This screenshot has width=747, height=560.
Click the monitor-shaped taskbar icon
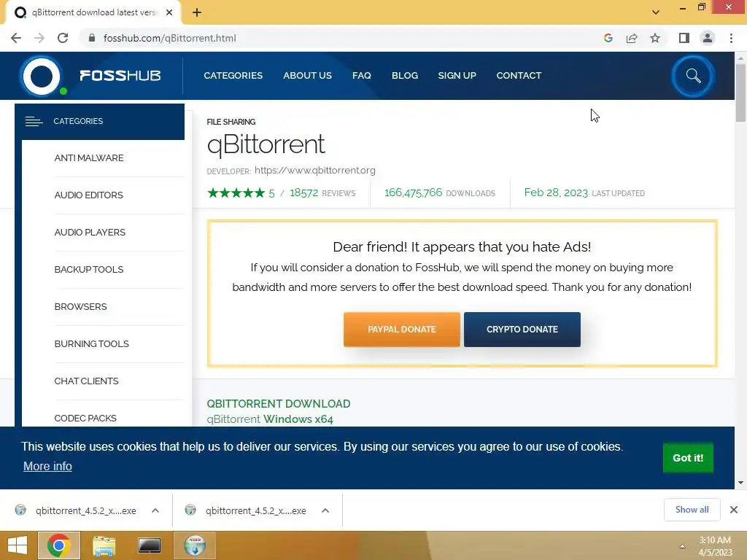tap(149, 545)
